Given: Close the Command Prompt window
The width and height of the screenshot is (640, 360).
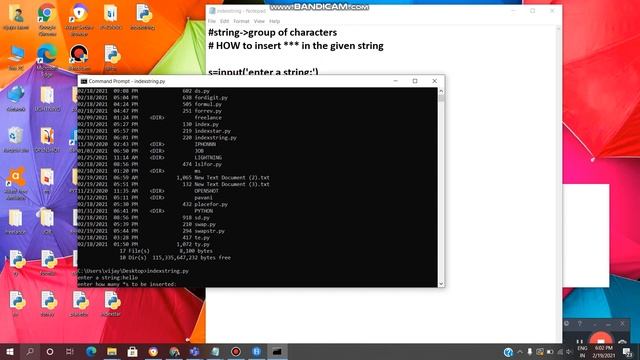Looking at the screenshot, I should (x=435, y=81).
